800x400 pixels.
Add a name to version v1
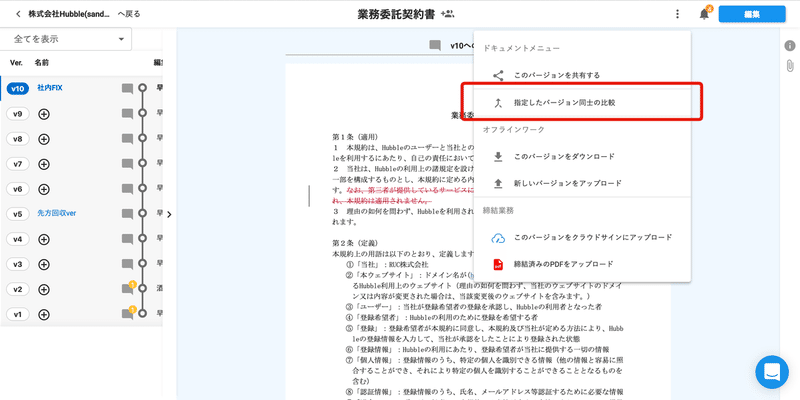[x=44, y=314]
